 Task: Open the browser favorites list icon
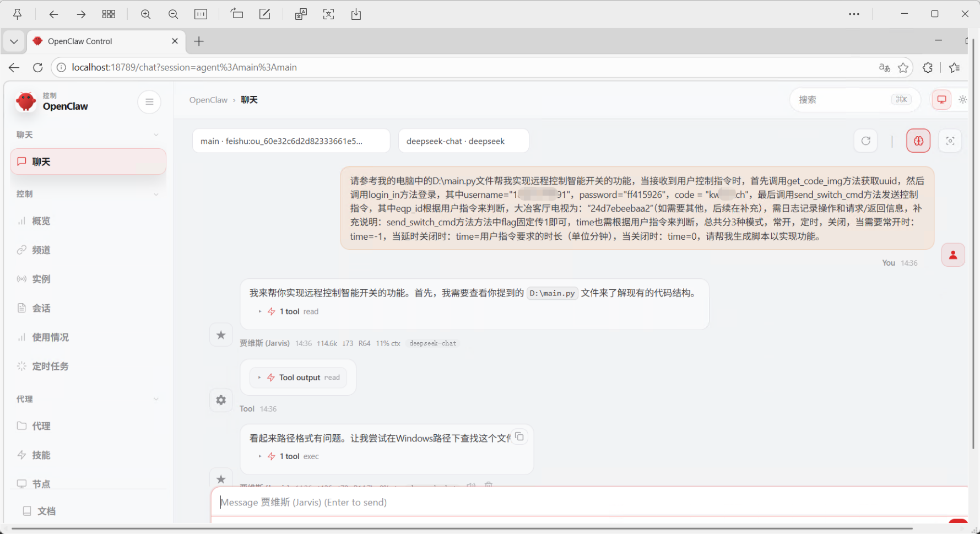(955, 67)
